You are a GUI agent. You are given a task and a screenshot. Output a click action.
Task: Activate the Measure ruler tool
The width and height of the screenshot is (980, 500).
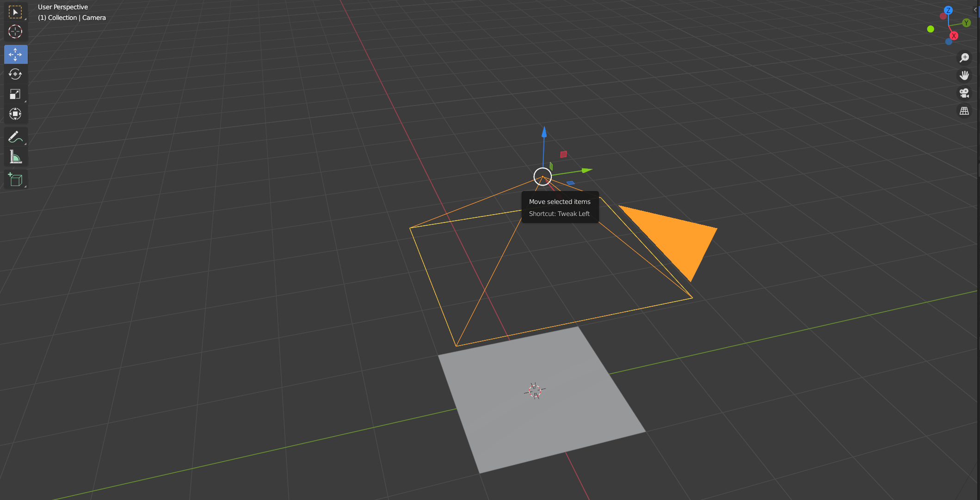(x=15, y=157)
